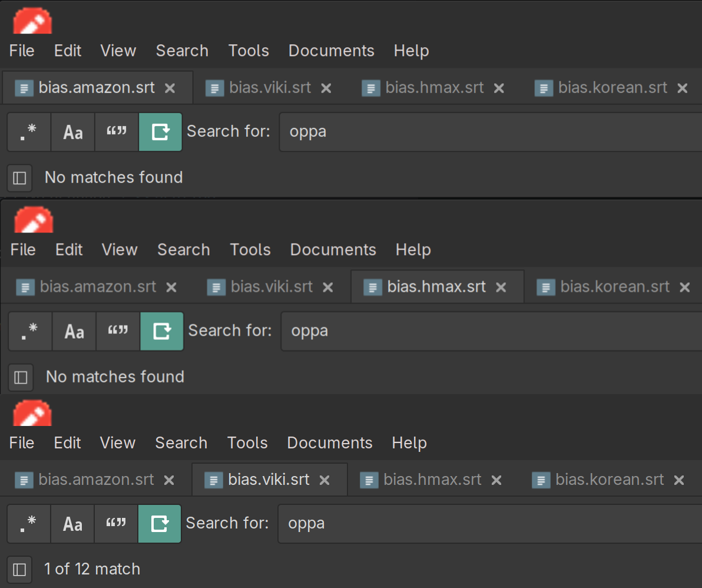Screen dimensions: 702x588
Task: Toggle whole-word match in middle window
Action: point(118,331)
